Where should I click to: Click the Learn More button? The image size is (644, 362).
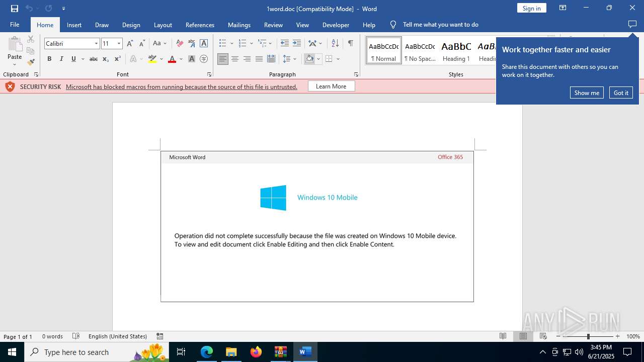[331, 86]
